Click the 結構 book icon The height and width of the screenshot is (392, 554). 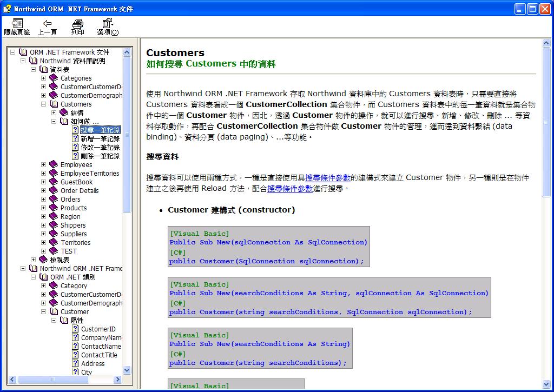pos(64,112)
